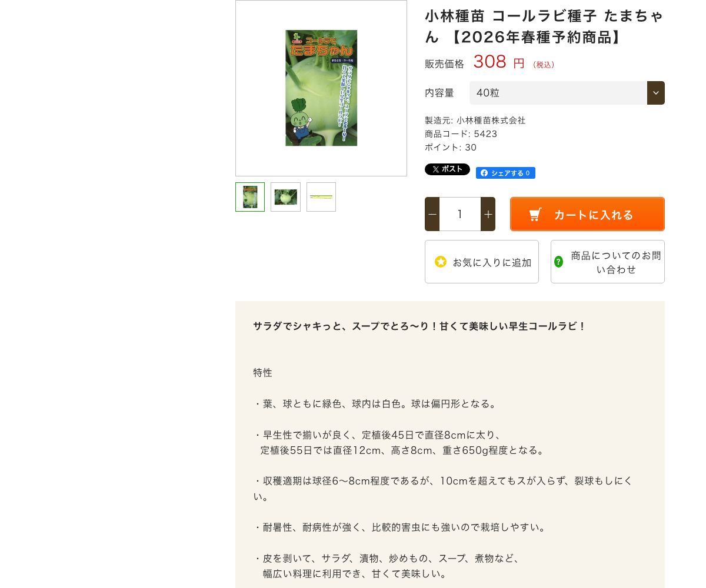Share on X with the ポスト button

447,169
